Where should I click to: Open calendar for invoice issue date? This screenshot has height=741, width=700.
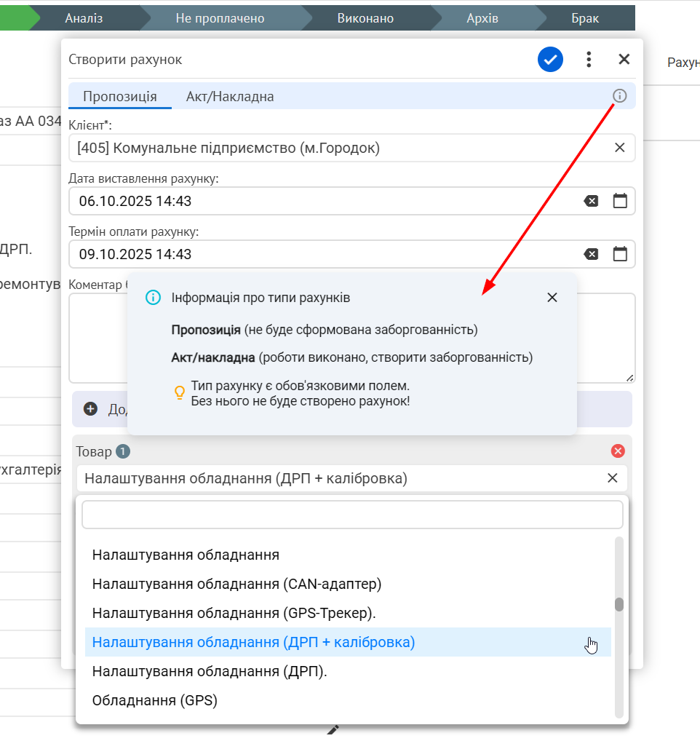pos(620,201)
